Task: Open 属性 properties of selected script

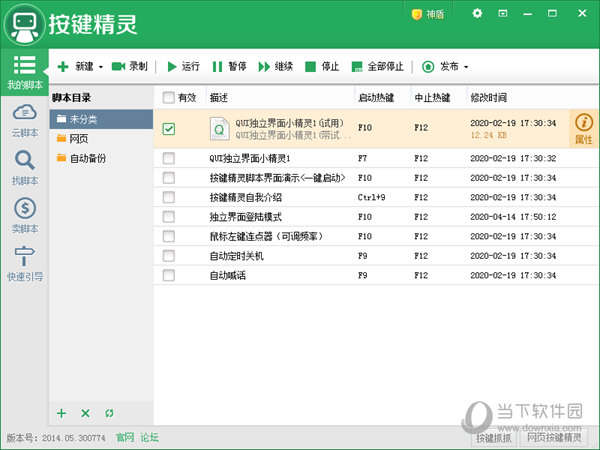Action: (584, 129)
